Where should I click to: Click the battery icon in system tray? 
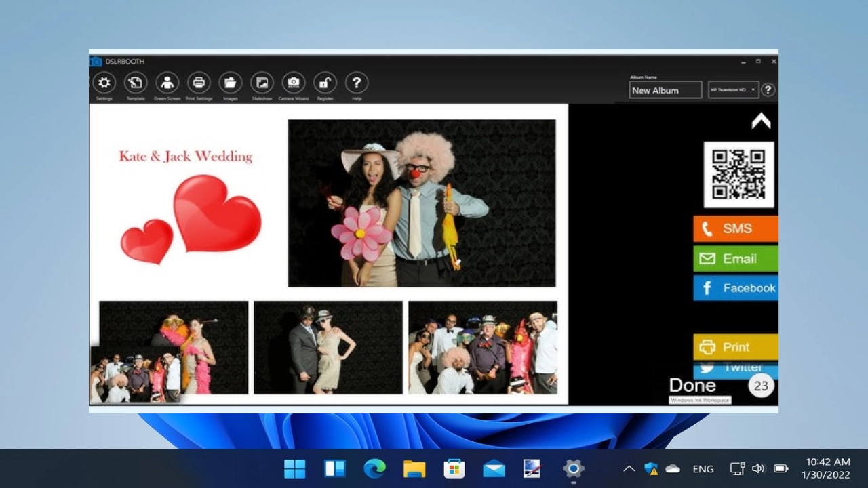coord(781,468)
